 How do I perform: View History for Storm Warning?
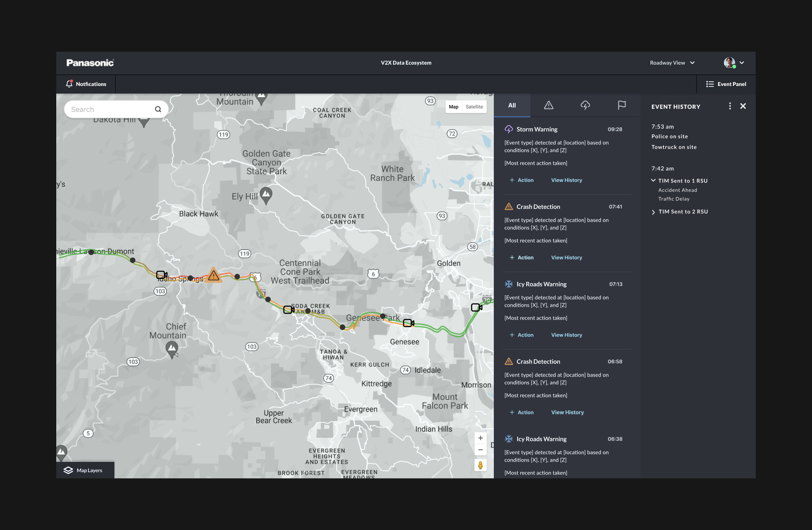566,180
